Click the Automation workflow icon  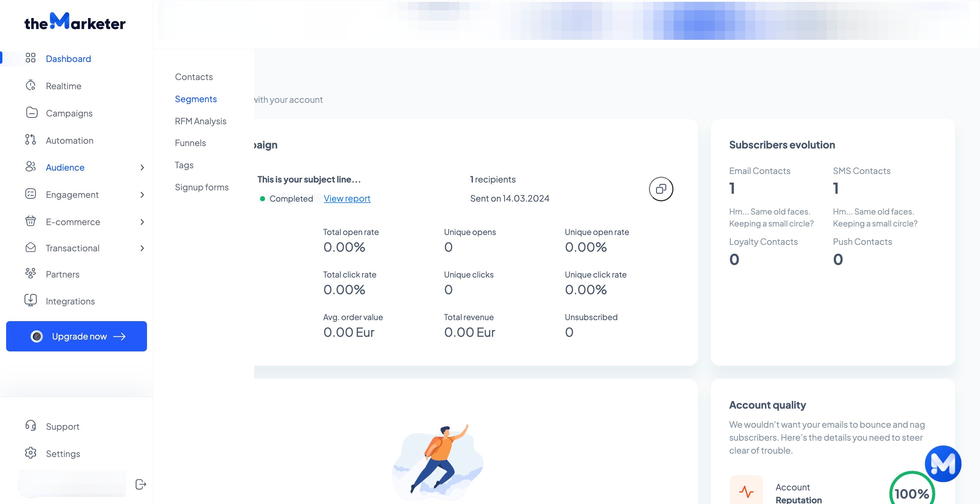[x=30, y=140]
